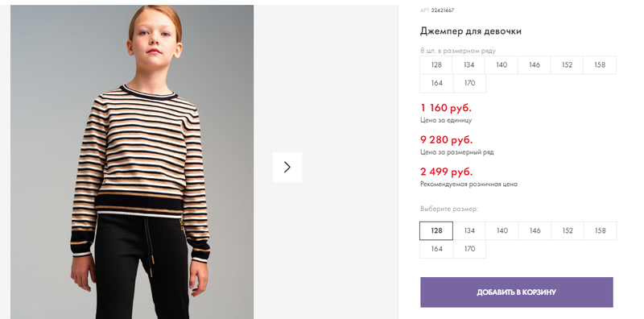
Task: Choose size 146 in size selector
Action: [535, 230]
